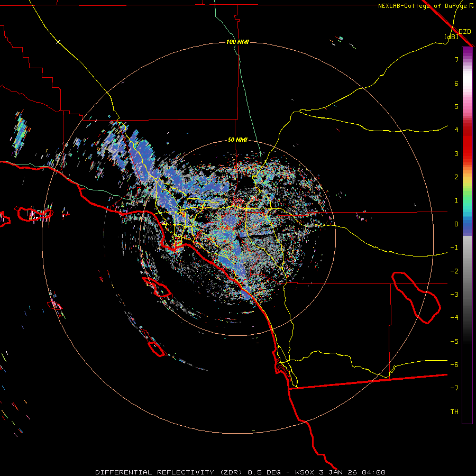Click the "0" value on the color scale
Image resolution: width=476 pixels, height=476 pixels.
pyautogui.click(x=456, y=224)
